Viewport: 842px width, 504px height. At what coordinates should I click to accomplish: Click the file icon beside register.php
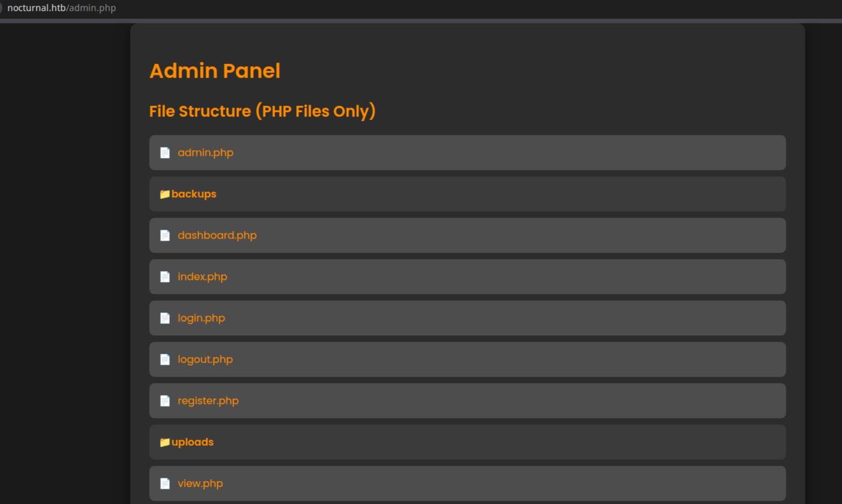click(x=165, y=401)
